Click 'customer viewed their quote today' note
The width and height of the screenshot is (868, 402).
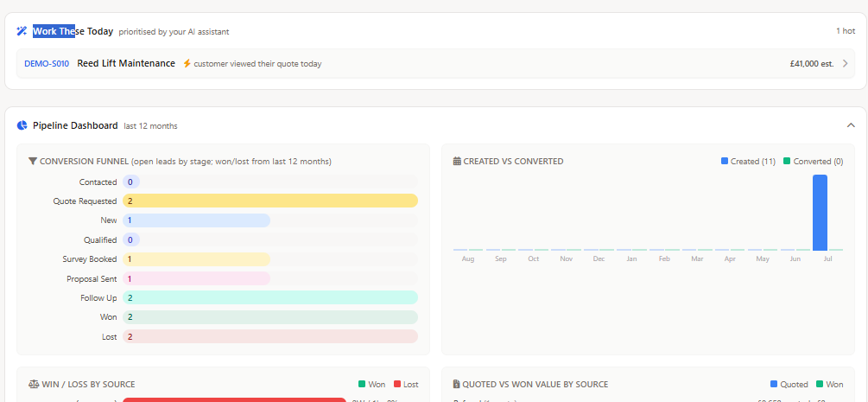coord(257,64)
